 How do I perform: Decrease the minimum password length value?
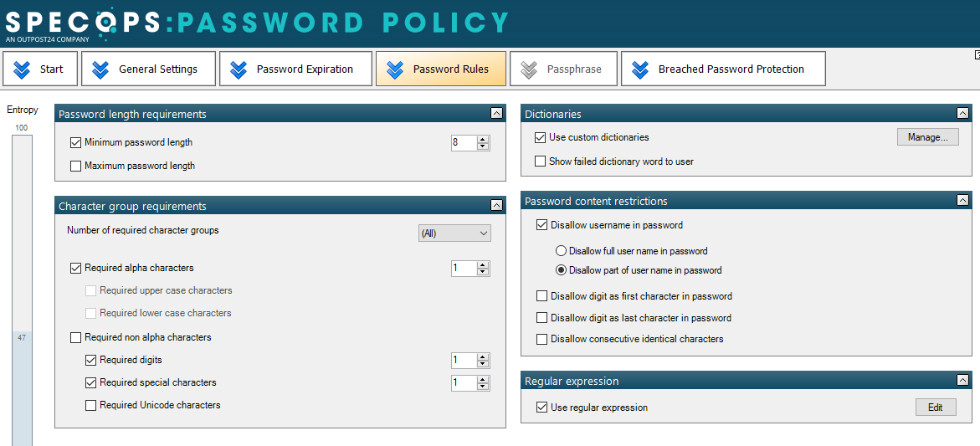click(483, 146)
